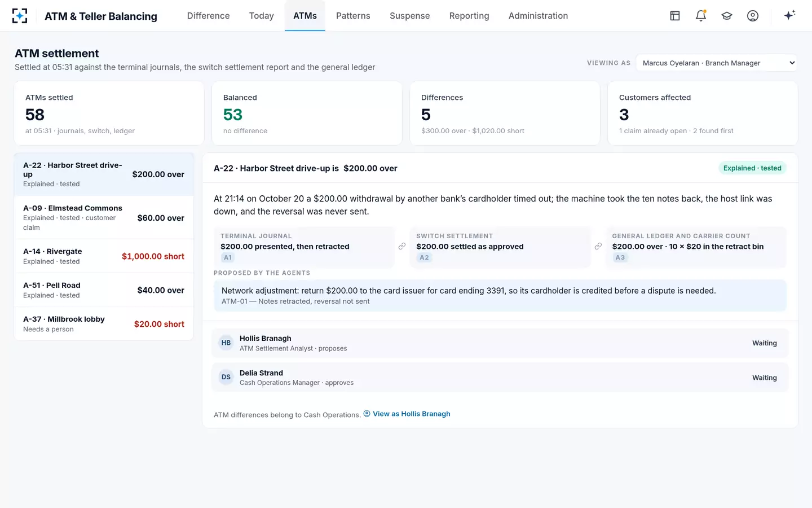Click Hollis Branagh's Waiting status
Image resolution: width=812 pixels, height=508 pixels.
[x=765, y=343]
